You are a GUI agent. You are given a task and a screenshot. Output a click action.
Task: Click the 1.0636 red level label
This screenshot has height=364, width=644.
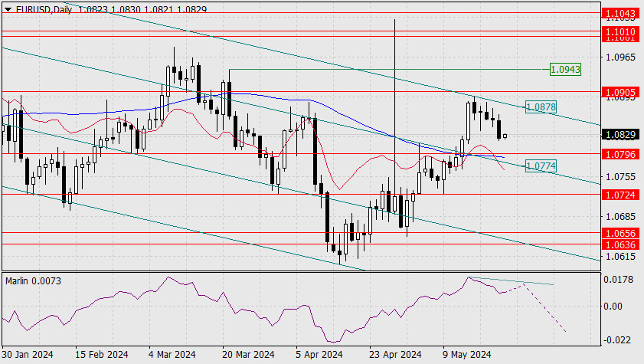(620, 245)
